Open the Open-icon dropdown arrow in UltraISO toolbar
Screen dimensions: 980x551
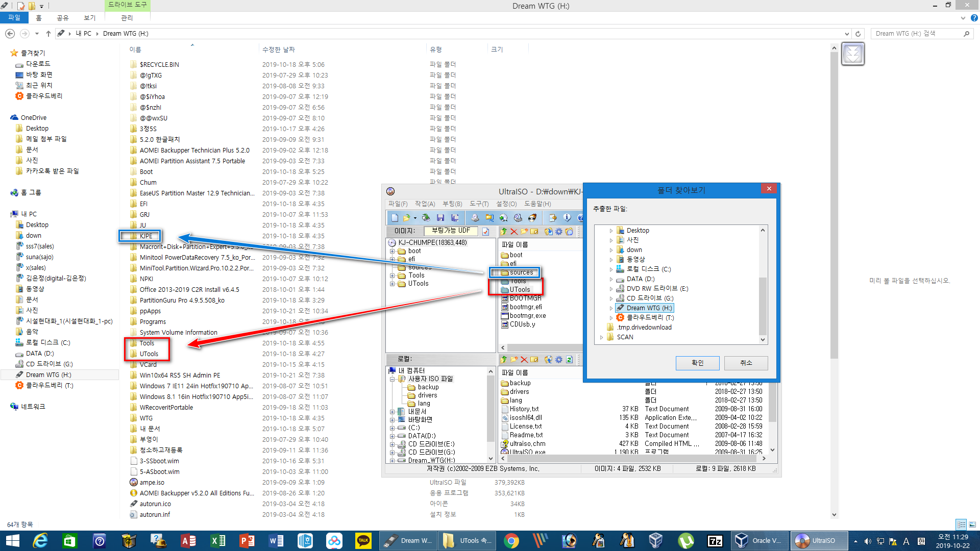click(415, 218)
